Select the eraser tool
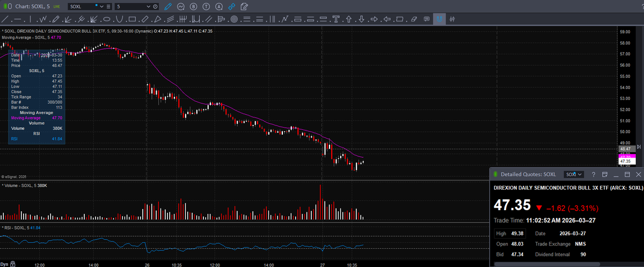The height and width of the screenshot is (267, 644). (x=413, y=19)
